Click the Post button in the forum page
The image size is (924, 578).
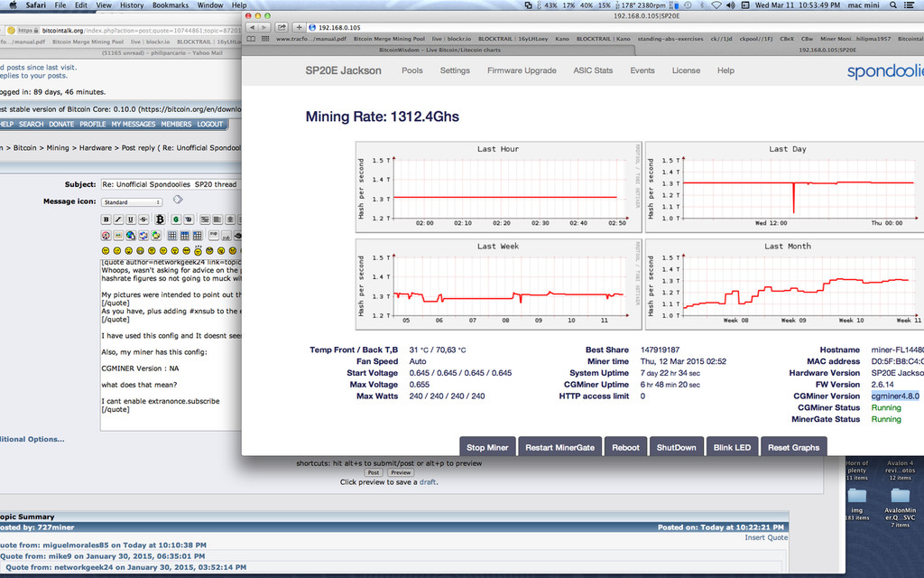tap(373, 472)
